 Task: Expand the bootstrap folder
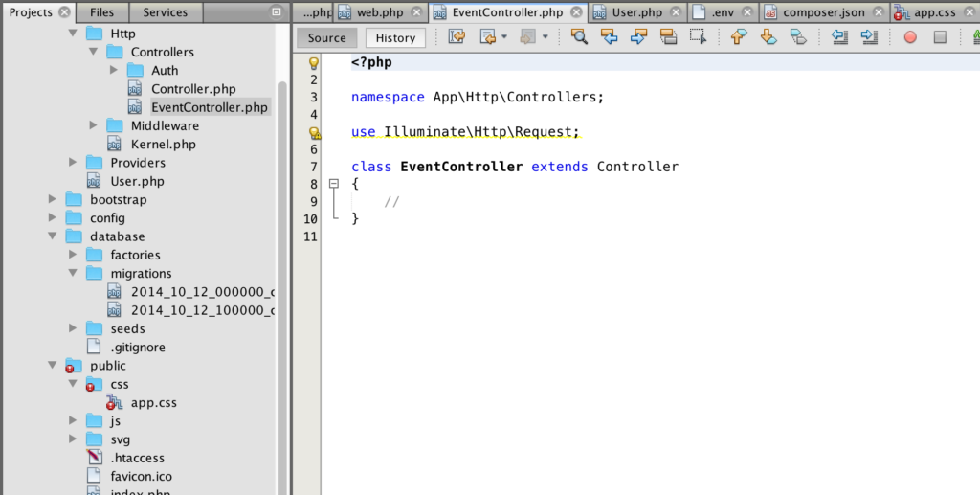[53, 200]
